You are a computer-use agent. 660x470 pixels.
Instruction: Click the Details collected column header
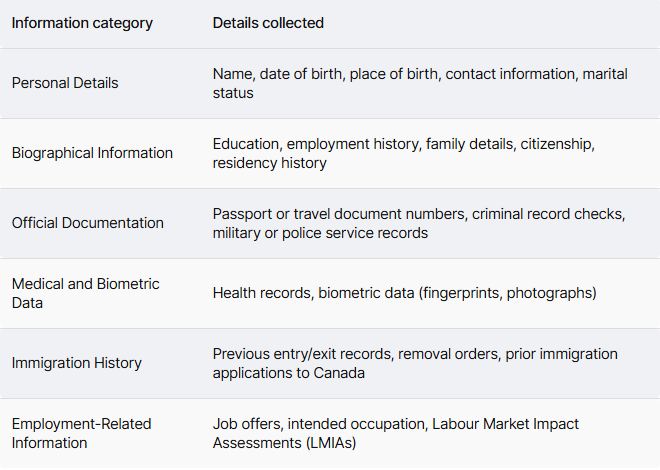coord(268,23)
